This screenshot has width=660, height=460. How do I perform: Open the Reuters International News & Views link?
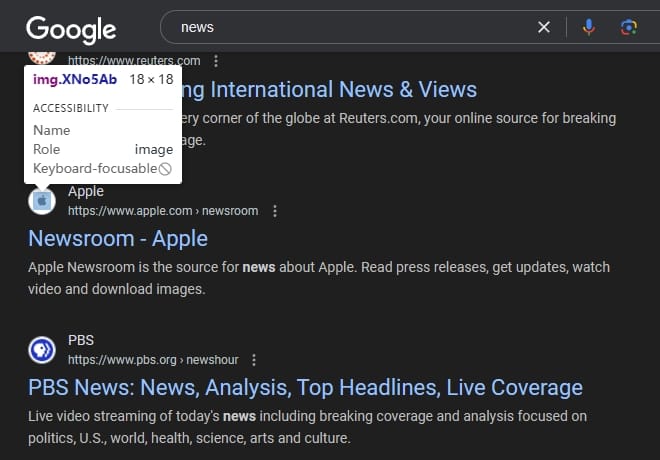coord(330,90)
